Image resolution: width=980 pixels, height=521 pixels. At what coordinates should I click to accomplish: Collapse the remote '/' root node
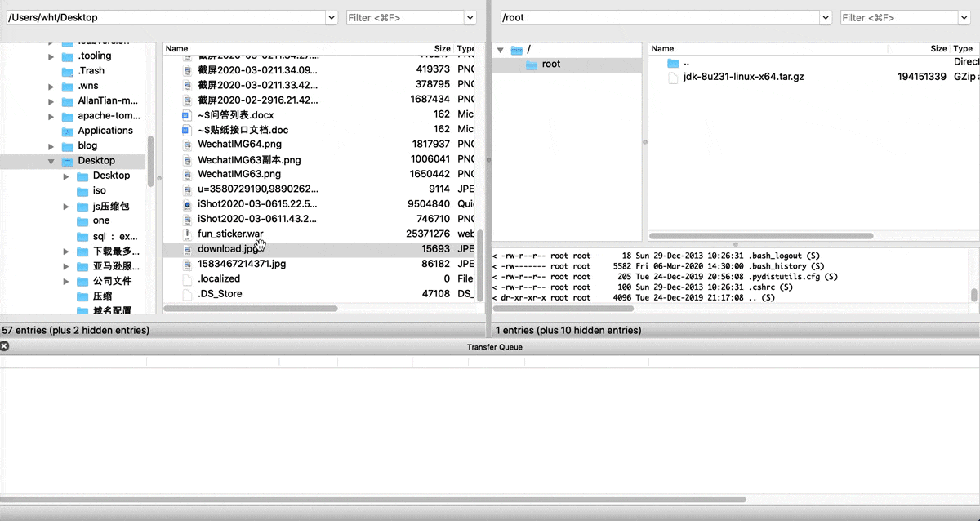500,50
